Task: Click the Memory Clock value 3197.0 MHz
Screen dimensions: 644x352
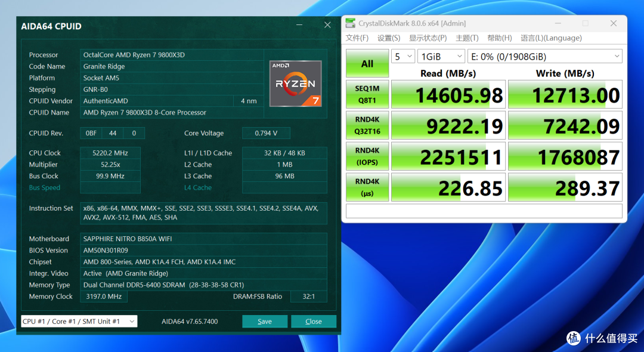Action: 104,296
